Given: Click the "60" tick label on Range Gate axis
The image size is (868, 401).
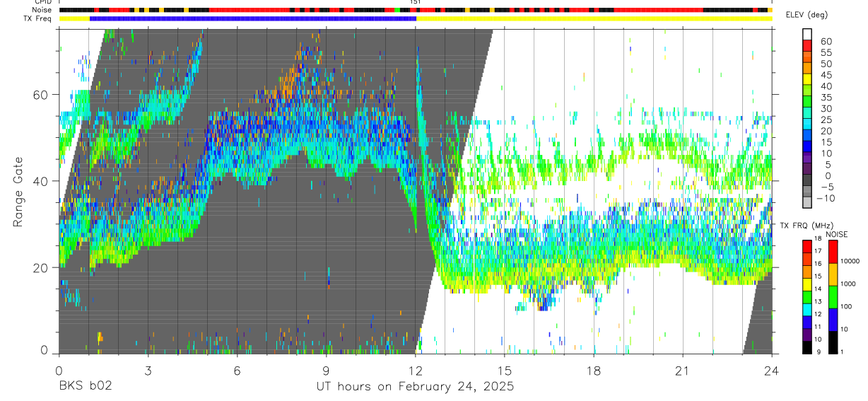Looking at the screenshot, I should (40, 94).
